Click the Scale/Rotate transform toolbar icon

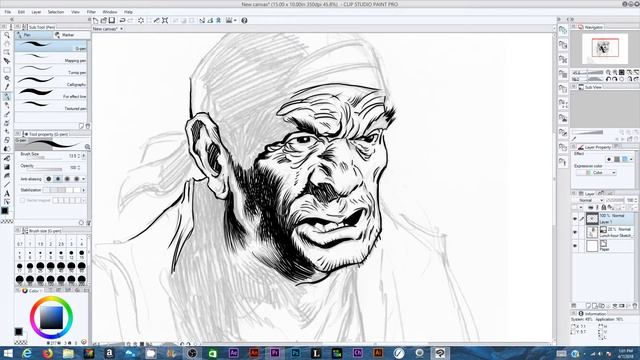[165, 20]
